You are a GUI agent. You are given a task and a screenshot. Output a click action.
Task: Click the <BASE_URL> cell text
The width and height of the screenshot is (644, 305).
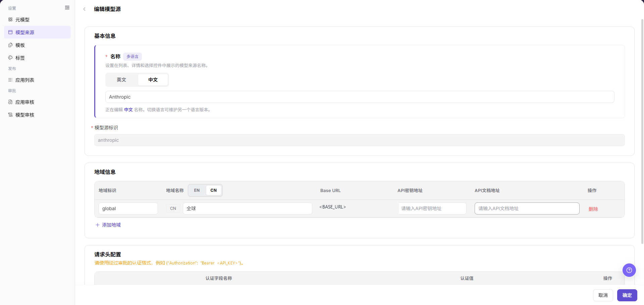332,207
